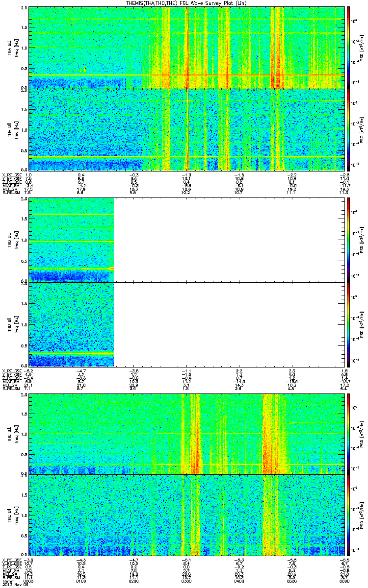Screen dimensions: 368x588
Task: Click the 0600 time tick label
Action: pyautogui.click(x=343, y=580)
